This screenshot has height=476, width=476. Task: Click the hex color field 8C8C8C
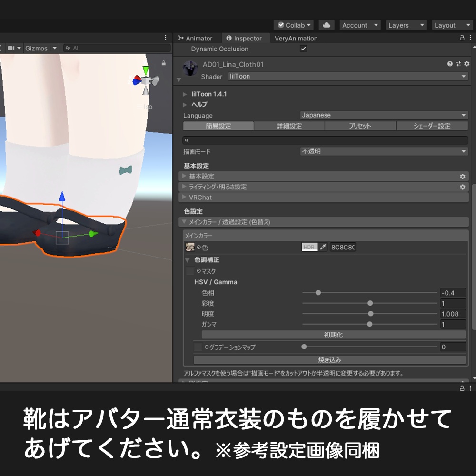(x=342, y=247)
